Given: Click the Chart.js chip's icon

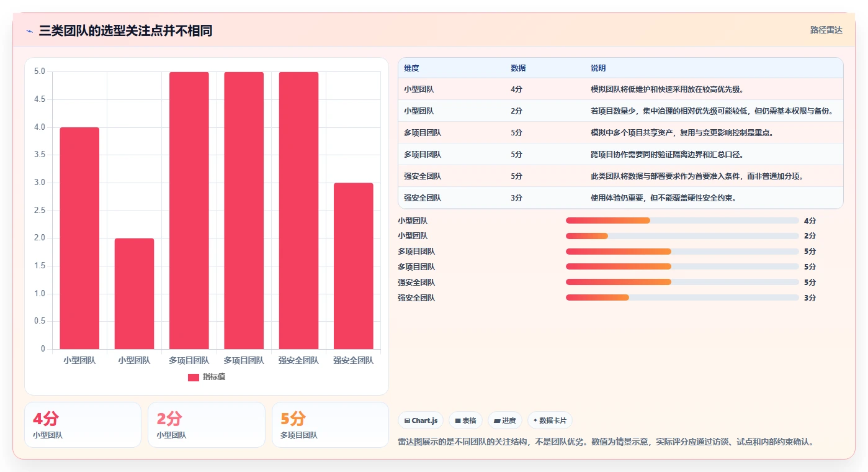Looking at the screenshot, I should [x=407, y=420].
